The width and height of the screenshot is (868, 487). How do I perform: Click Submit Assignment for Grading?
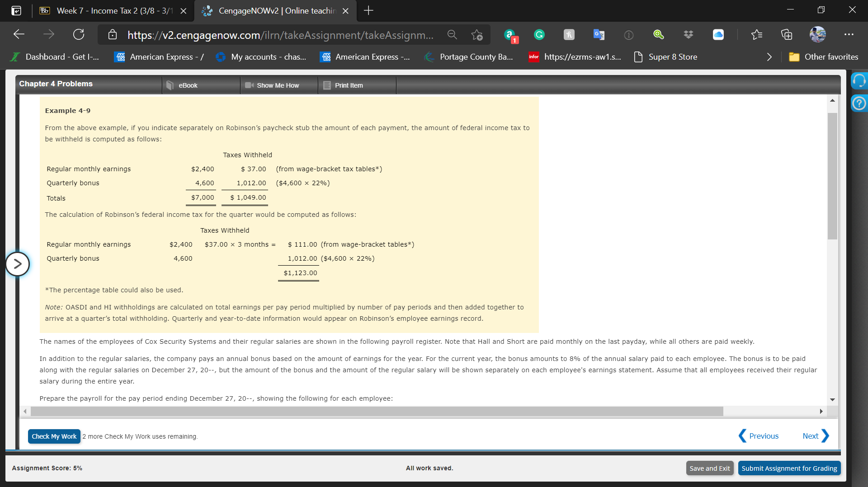pos(789,468)
